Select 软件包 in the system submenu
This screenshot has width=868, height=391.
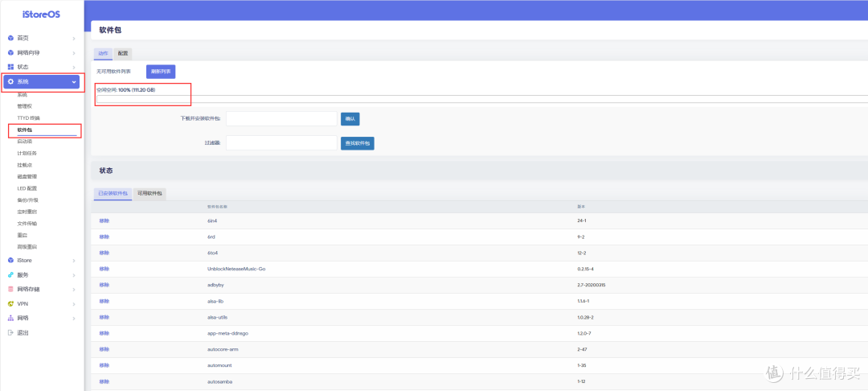pyautogui.click(x=25, y=130)
